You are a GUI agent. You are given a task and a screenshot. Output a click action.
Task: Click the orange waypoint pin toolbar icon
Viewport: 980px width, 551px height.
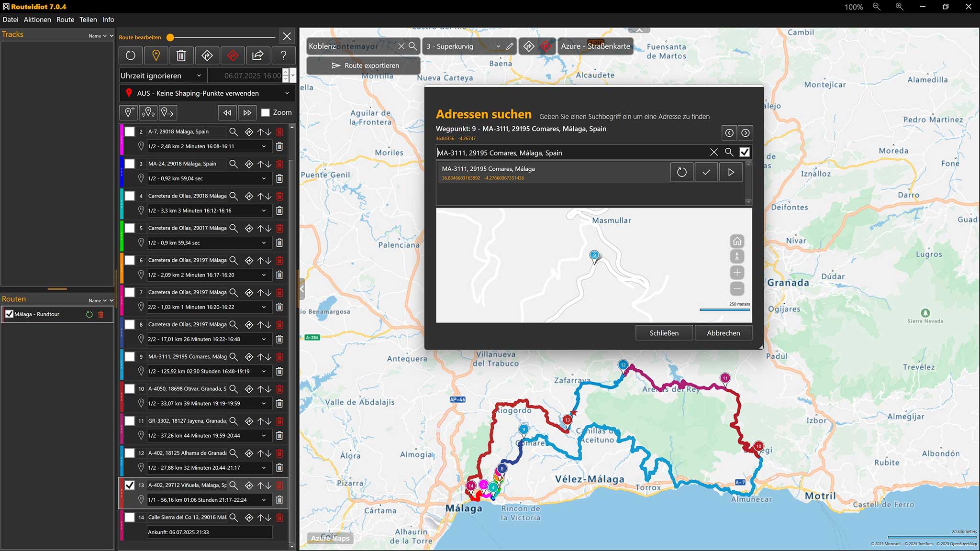click(156, 55)
